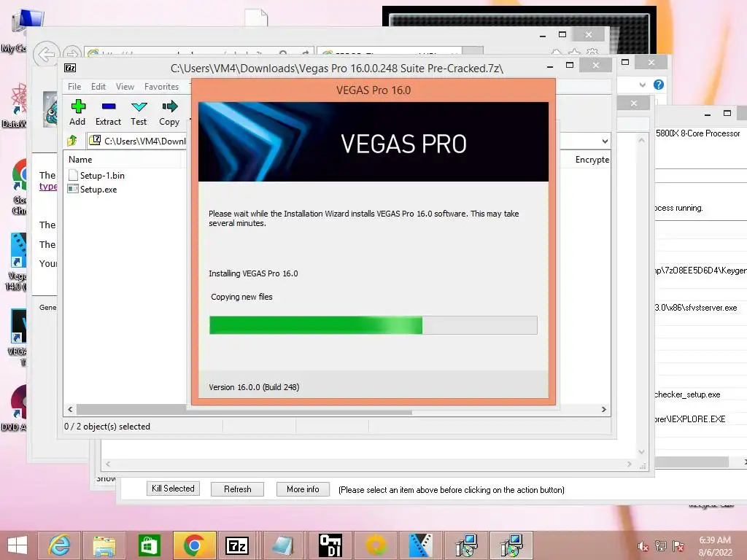The height and width of the screenshot is (560, 747).
Task: Click the chevron beside the help icon
Action: (642, 85)
